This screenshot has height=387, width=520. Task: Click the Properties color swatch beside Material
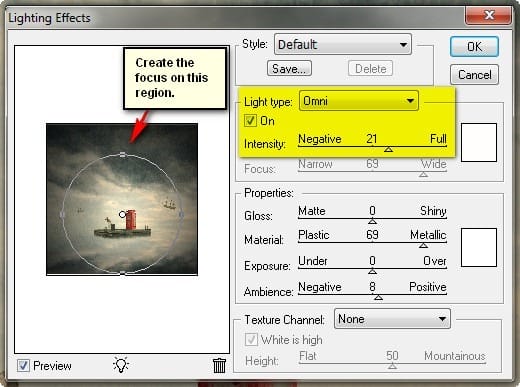[479, 247]
